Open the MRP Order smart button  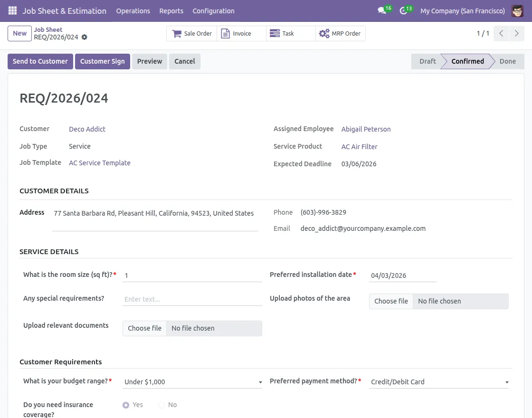pos(340,34)
